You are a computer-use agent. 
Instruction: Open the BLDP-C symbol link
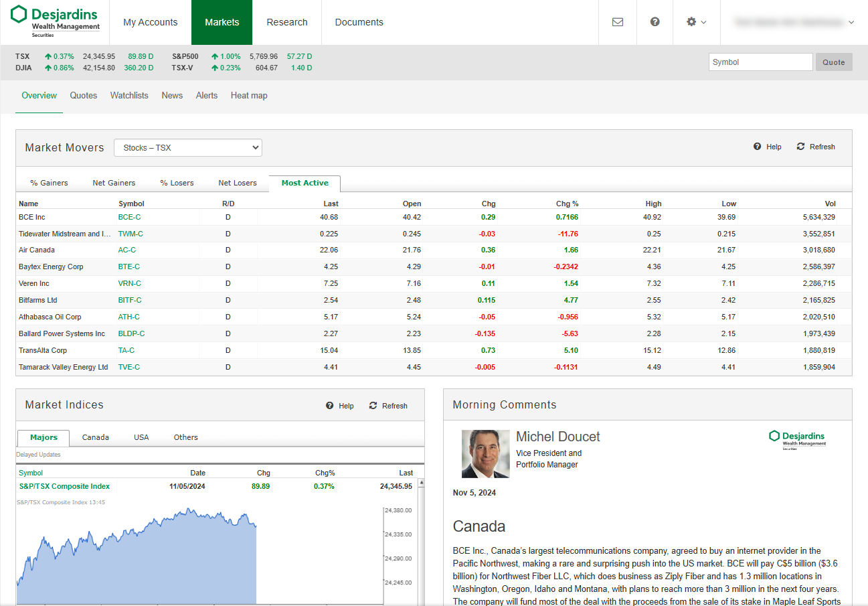(132, 333)
